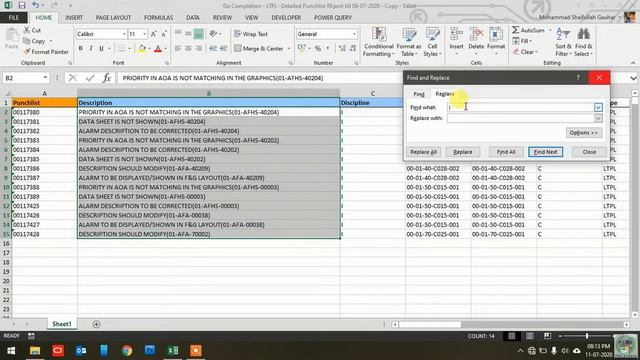Open Format as Table
The width and height of the screenshot is (640, 360).
pos(409,42)
